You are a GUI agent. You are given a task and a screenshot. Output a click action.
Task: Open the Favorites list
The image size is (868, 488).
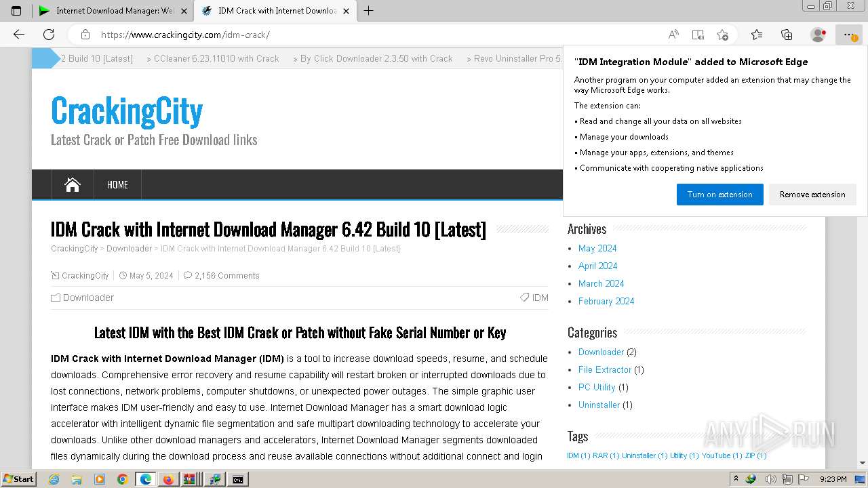coord(757,35)
